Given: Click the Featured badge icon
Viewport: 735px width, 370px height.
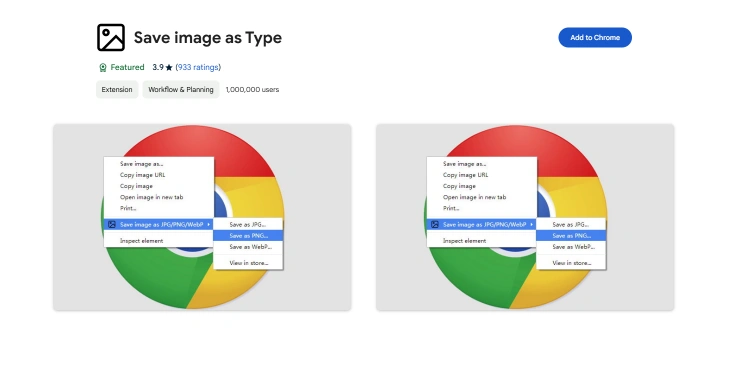Looking at the screenshot, I should tap(103, 68).
